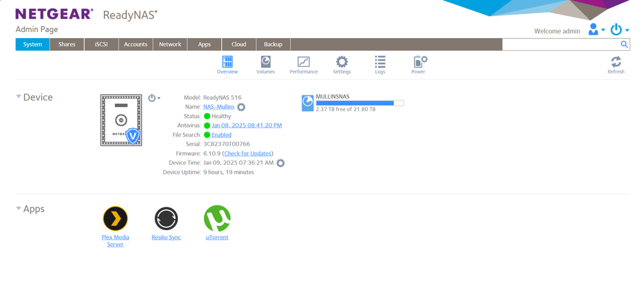
Task: Open the Plex Media Server link
Action: coord(115,241)
